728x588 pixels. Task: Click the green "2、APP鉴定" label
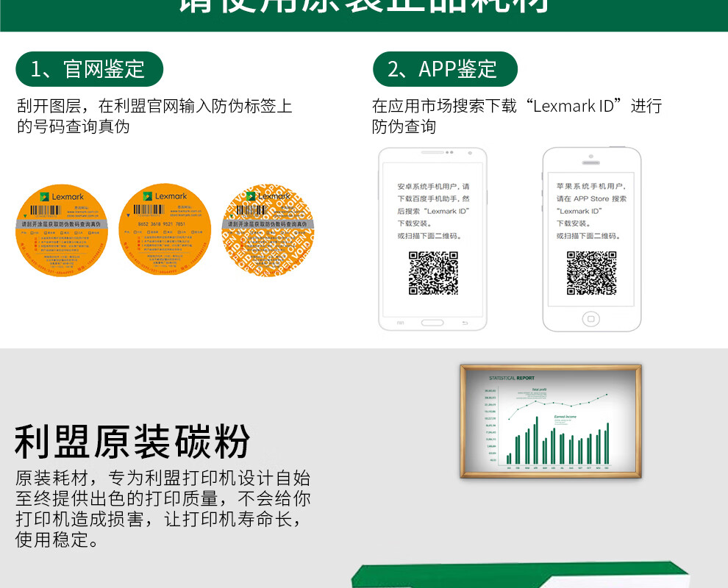[445, 69]
